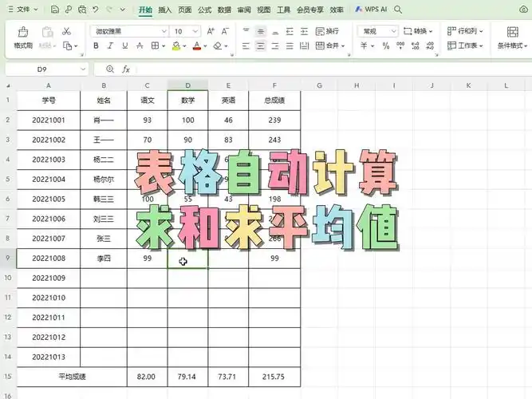532x399 pixels.
Task: Apply percent style format
Action: [386, 45]
